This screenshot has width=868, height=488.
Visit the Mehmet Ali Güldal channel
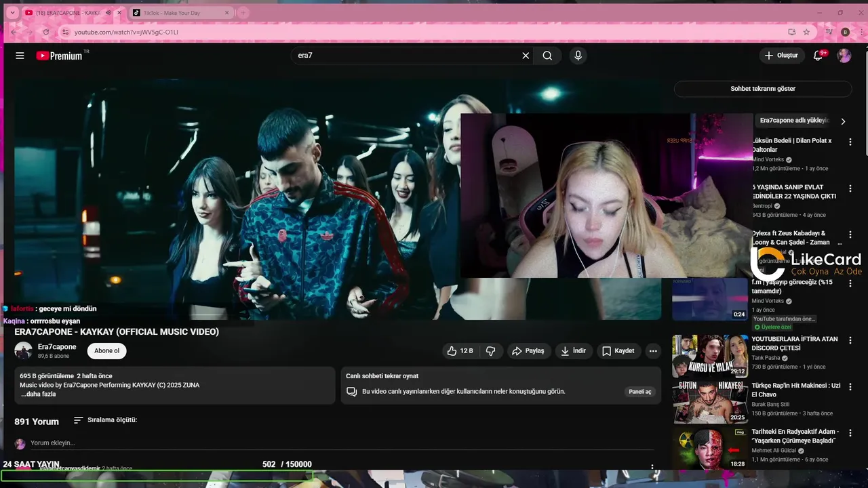[x=772, y=450]
